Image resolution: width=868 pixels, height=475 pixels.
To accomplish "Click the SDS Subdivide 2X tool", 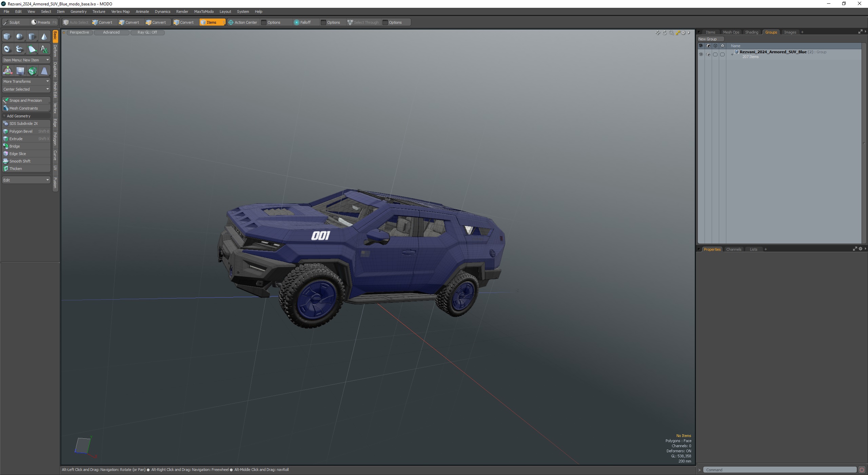I will click(x=26, y=123).
